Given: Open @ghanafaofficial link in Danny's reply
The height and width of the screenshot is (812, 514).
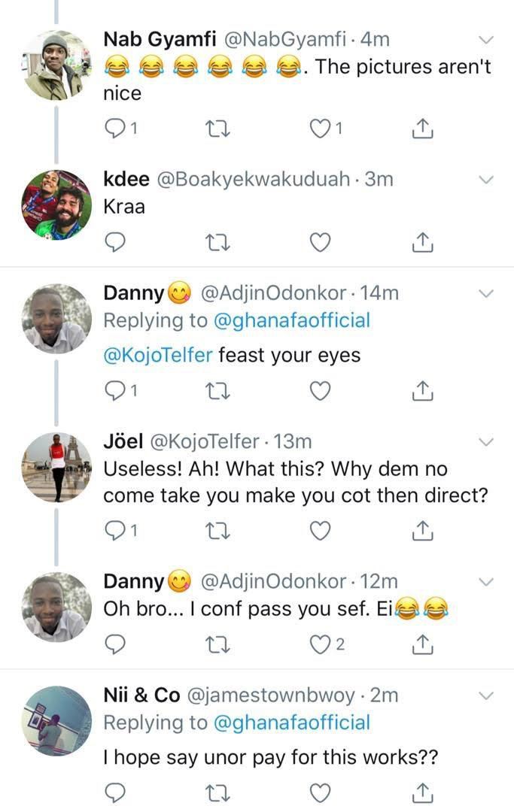Looking at the screenshot, I should click(292, 320).
